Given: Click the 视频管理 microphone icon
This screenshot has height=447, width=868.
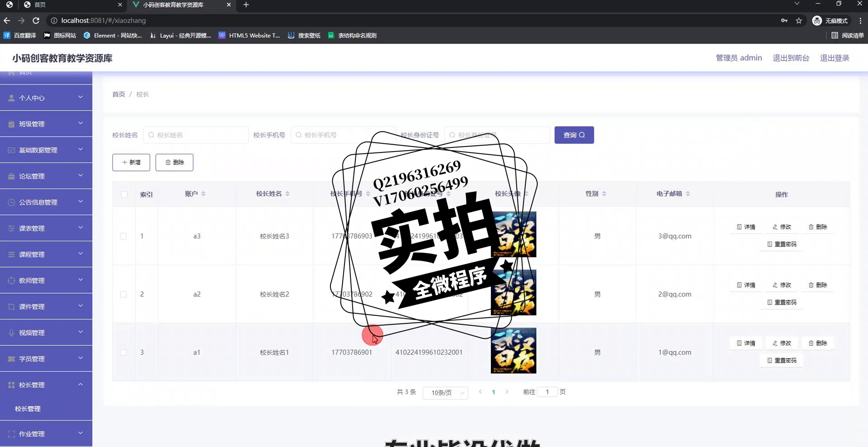Looking at the screenshot, I should coord(11,333).
